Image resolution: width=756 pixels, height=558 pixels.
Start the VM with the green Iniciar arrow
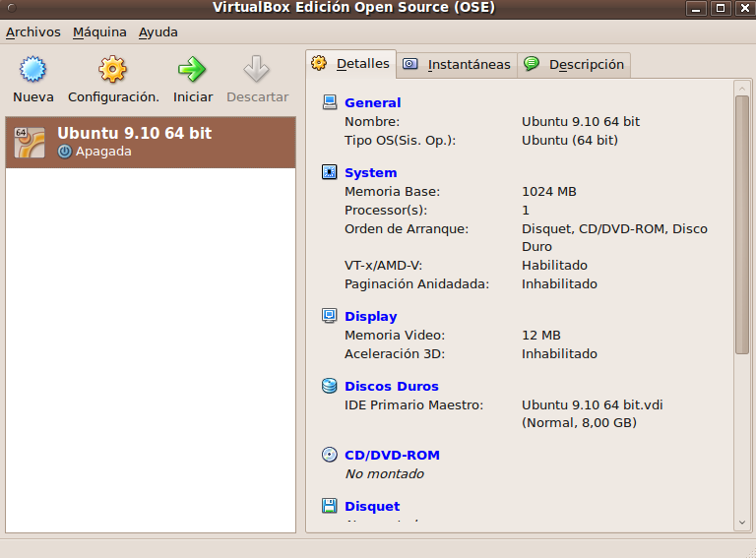tap(192, 69)
